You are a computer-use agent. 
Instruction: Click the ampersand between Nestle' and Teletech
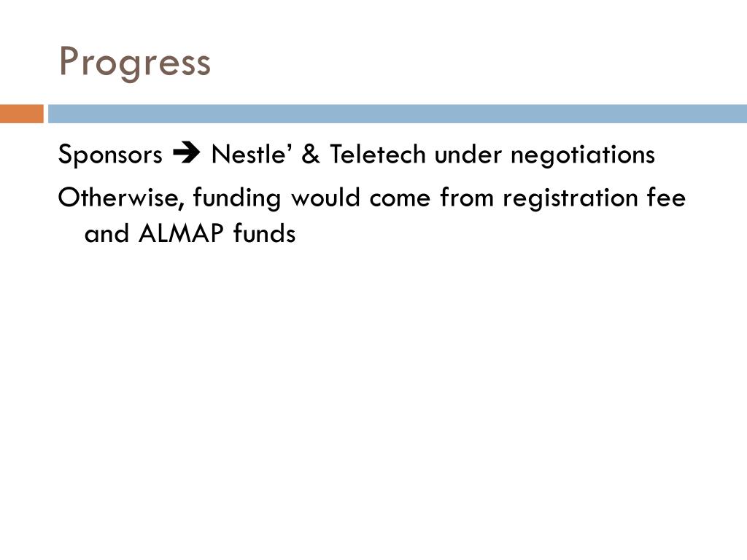click(x=311, y=155)
